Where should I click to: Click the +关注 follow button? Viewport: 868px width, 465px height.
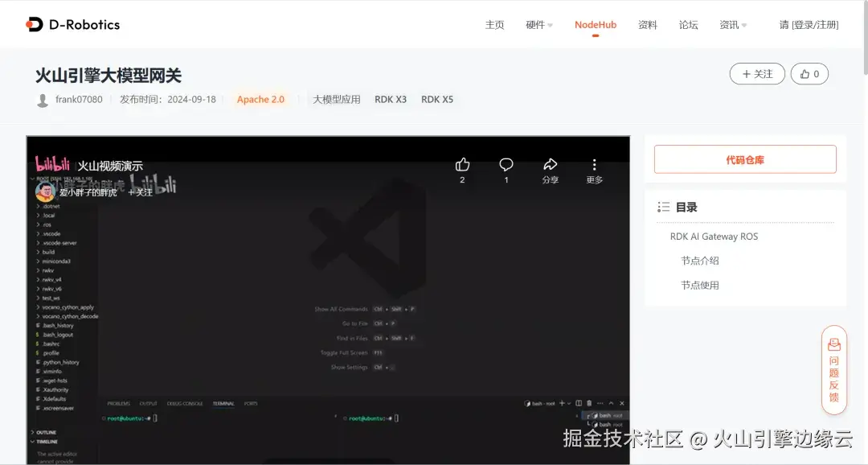click(756, 73)
